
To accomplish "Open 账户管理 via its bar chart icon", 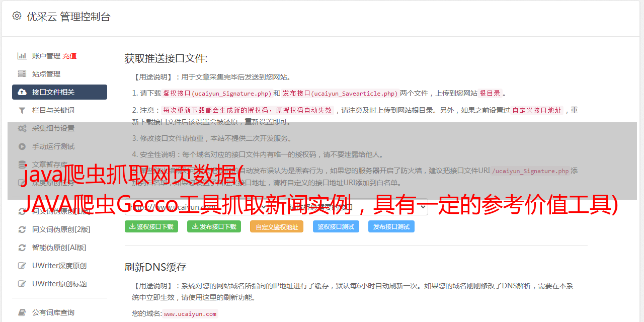I will coord(22,56).
